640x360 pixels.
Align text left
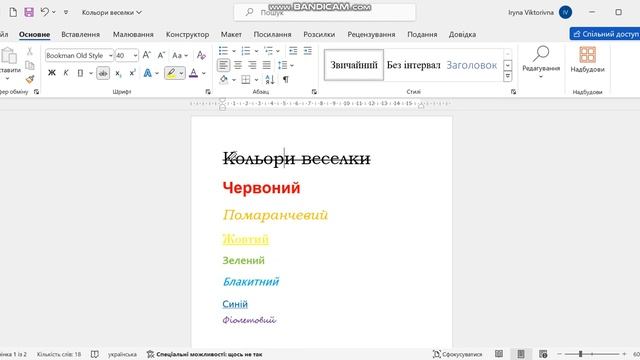(x=223, y=65)
